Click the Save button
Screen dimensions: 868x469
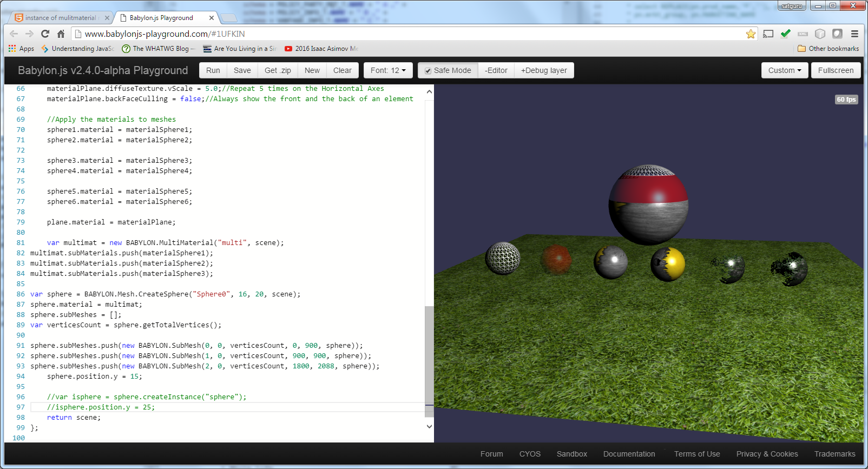(x=242, y=70)
